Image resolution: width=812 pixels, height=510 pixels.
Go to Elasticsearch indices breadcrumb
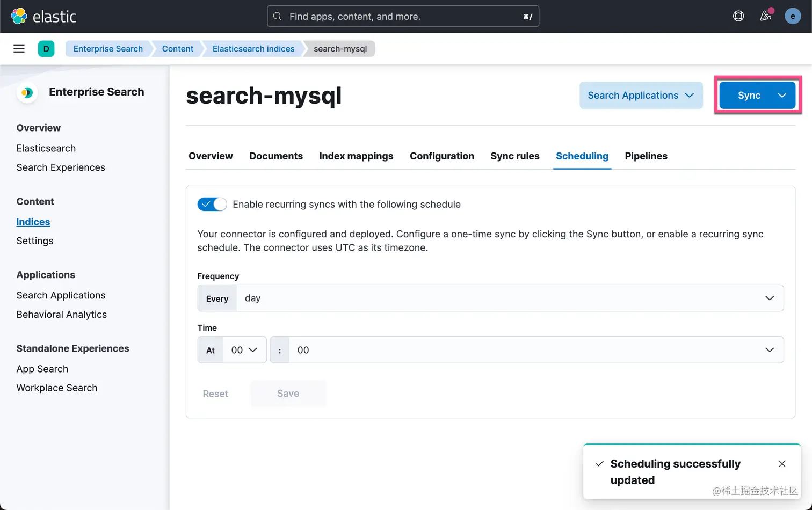tap(253, 49)
